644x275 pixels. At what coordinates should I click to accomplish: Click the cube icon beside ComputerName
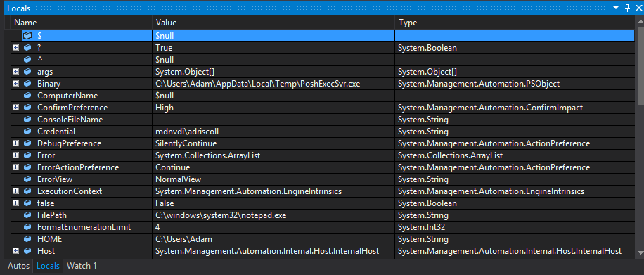coord(27,96)
